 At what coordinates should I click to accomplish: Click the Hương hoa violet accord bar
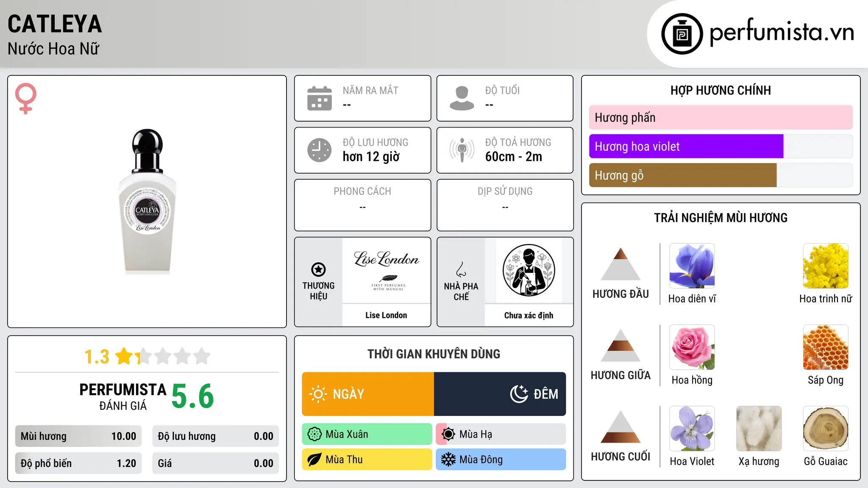pos(721,147)
